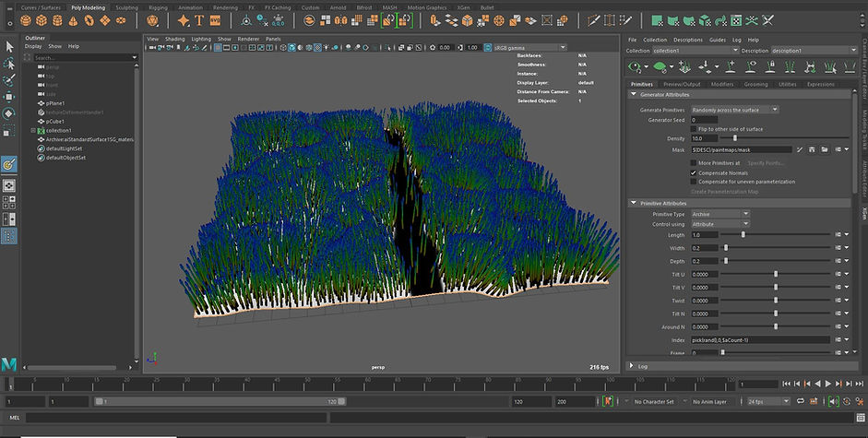Open the viewport Shading menu
This screenshot has height=438, width=868.
coord(174,39)
